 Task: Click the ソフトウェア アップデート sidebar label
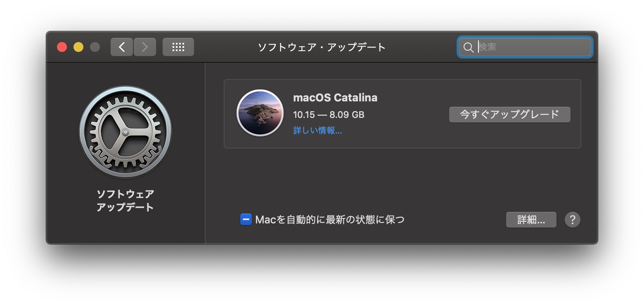coord(125,200)
